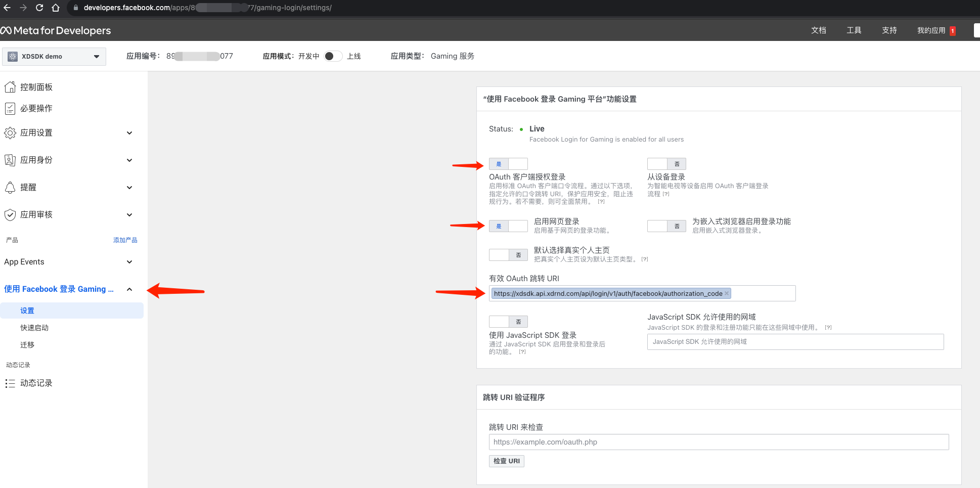Open the XDSDK demo app selector dropdown
Image resolution: width=980 pixels, height=488 pixels.
tap(54, 56)
